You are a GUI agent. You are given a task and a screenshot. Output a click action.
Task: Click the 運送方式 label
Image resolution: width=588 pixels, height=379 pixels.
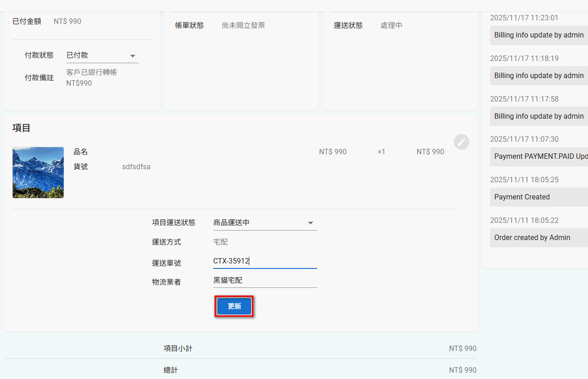point(167,242)
